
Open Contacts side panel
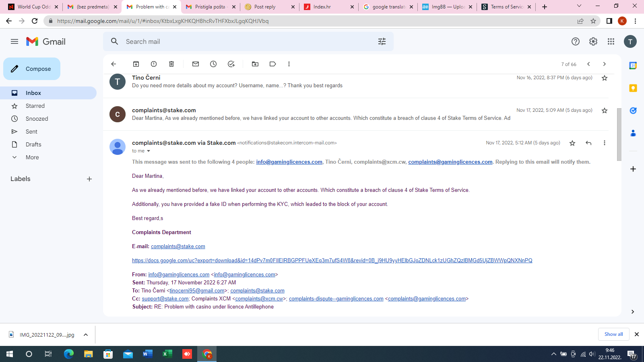pyautogui.click(x=633, y=133)
